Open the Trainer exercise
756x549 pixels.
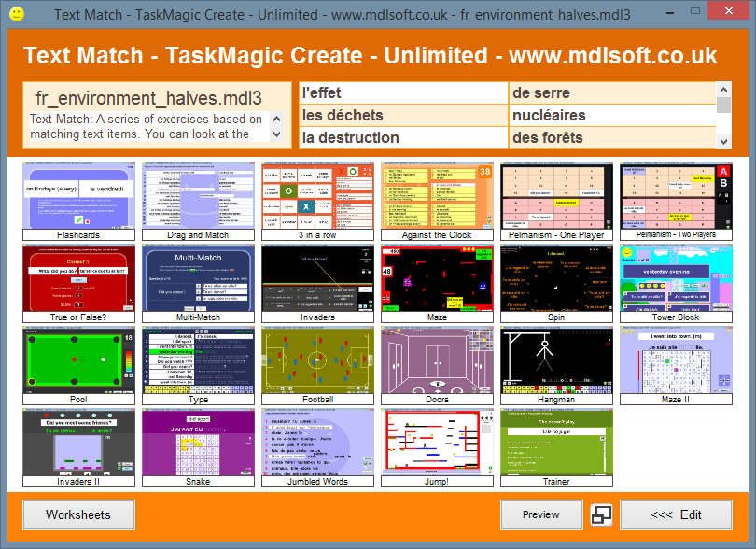coord(557,447)
